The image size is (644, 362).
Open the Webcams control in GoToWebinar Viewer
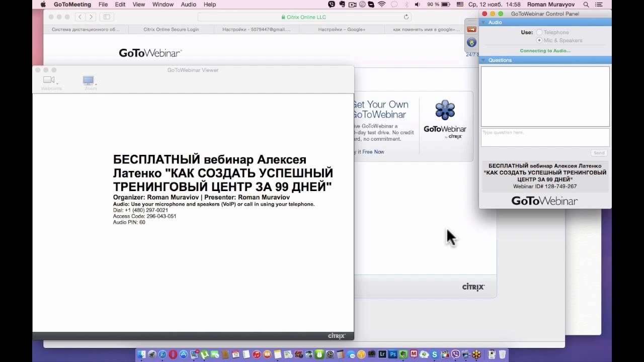tap(50, 82)
